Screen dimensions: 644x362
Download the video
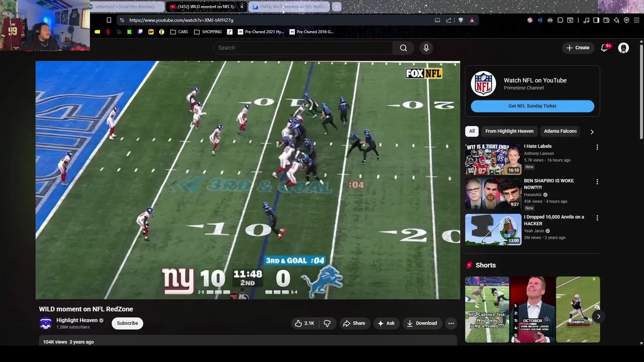(422, 323)
